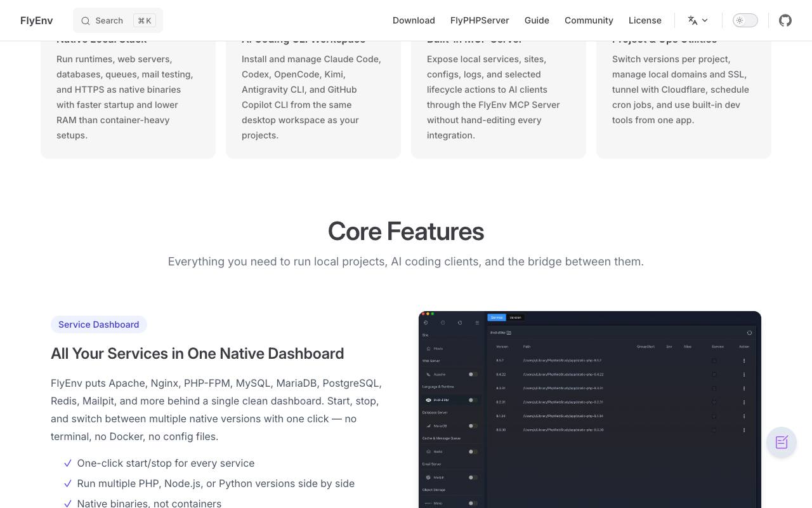
Task: Click the MariaDB icon in sidebar
Action: point(429,426)
